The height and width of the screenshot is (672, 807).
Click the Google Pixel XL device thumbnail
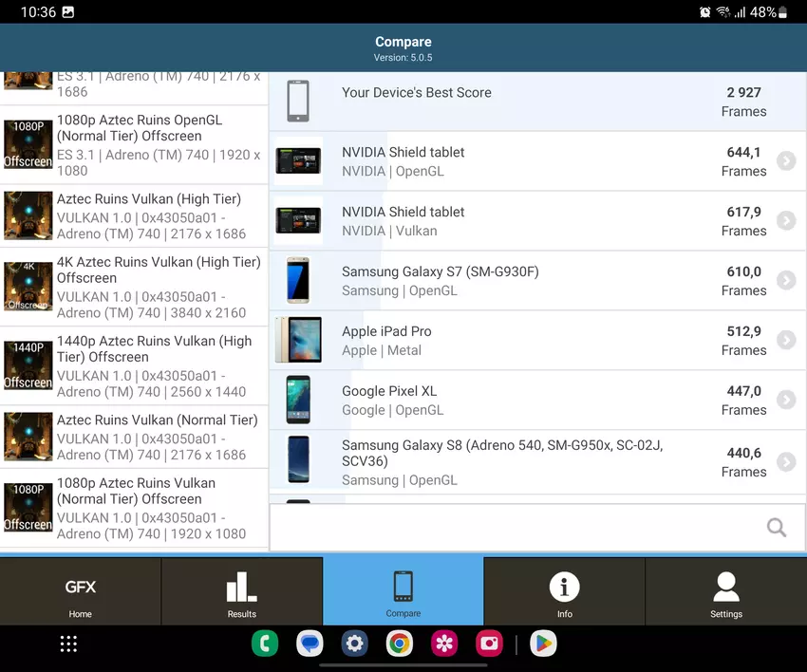pyautogui.click(x=298, y=400)
